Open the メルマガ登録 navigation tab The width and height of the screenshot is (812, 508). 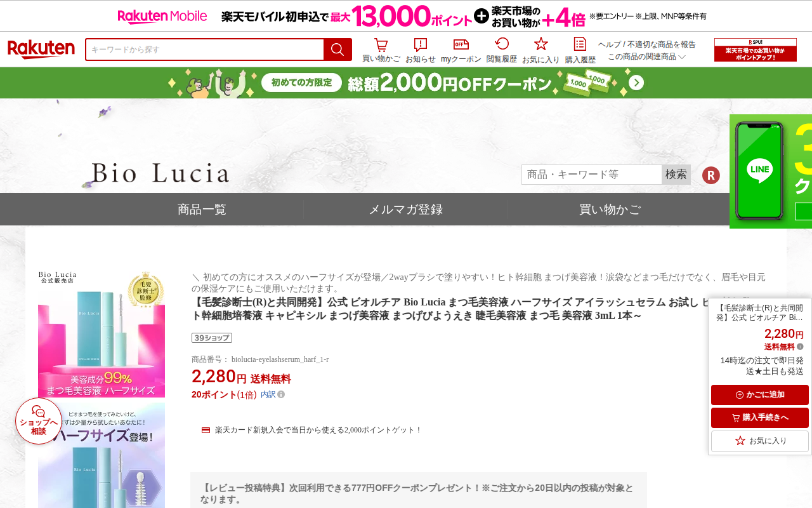coord(405,210)
